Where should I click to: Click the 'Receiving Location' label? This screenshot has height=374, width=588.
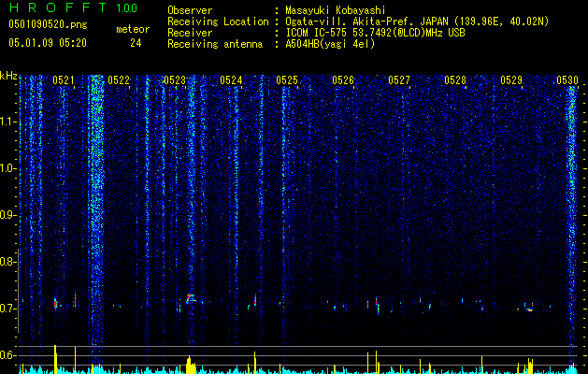(x=218, y=22)
